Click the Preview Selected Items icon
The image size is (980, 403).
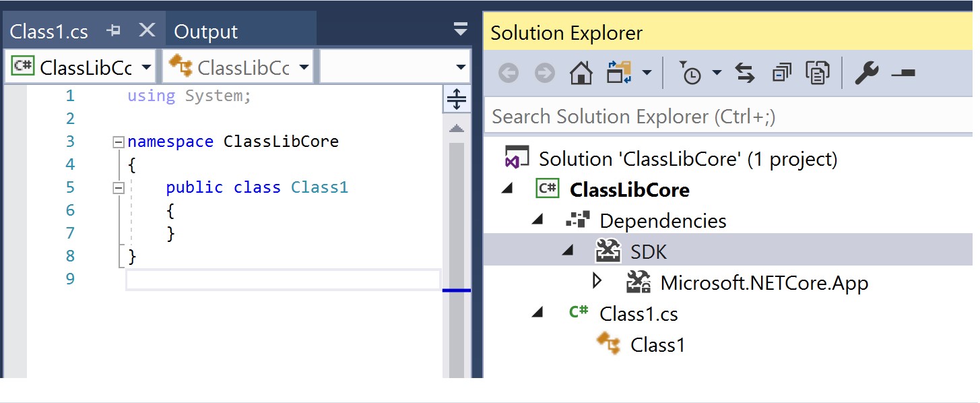903,73
